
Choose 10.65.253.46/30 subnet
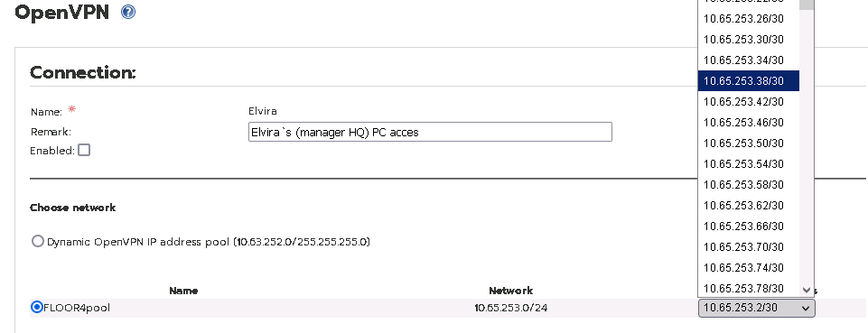749,122
